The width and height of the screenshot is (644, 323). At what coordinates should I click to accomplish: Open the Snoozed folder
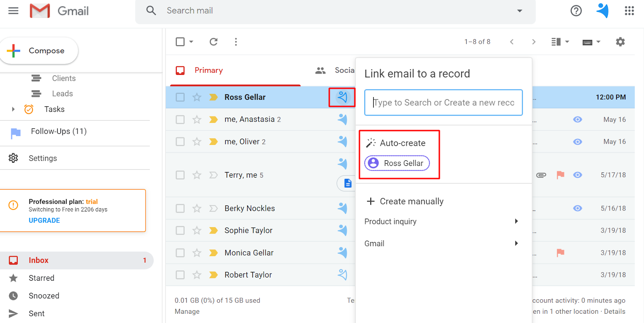coord(44,296)
